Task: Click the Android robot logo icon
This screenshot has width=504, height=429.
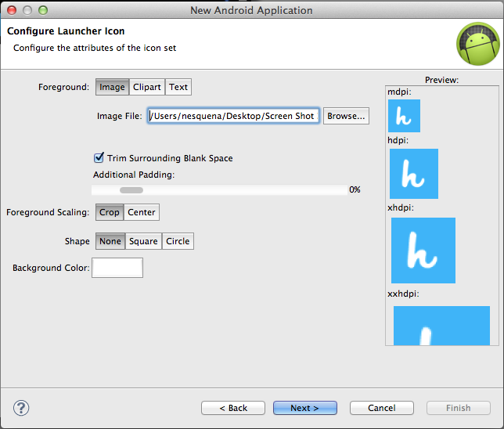Action: 478,44
